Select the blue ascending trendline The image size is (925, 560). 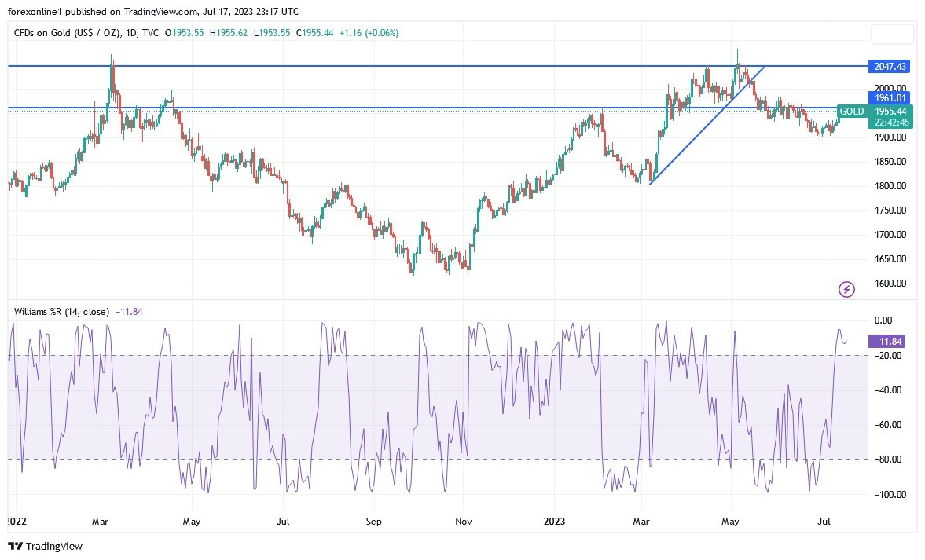click(707, 126)
